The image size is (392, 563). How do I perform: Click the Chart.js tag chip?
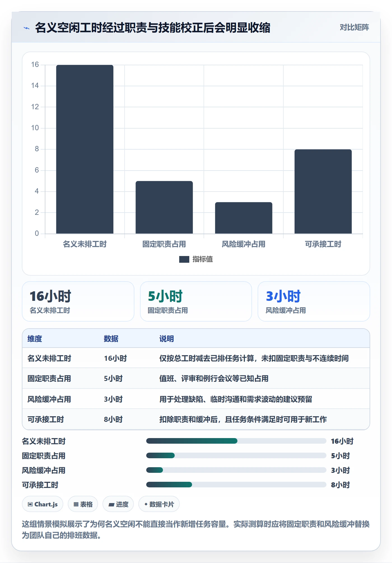coord(43,504)
